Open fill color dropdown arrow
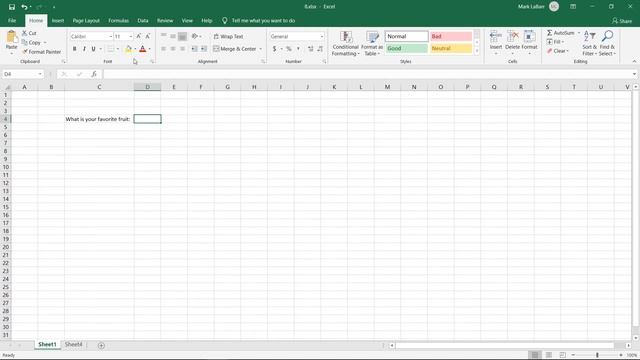The height and width of the screenshot is (360, 640). tap(135, 49)
